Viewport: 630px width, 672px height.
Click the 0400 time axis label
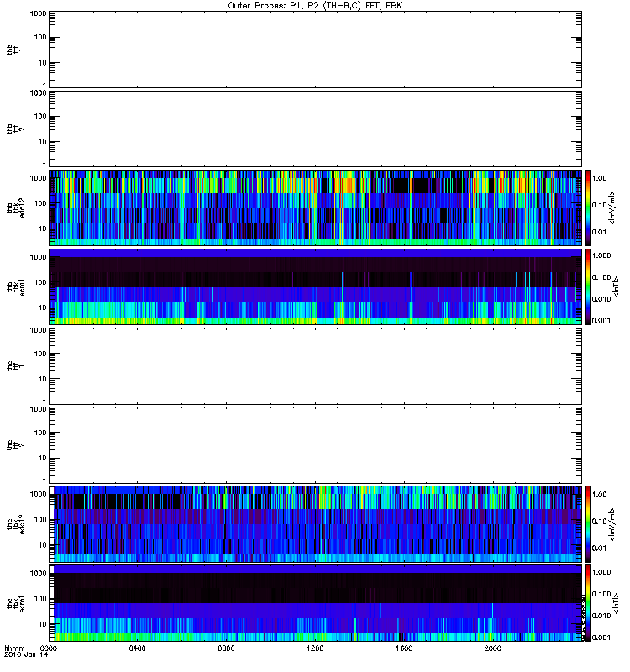click(x=137, y=648)
